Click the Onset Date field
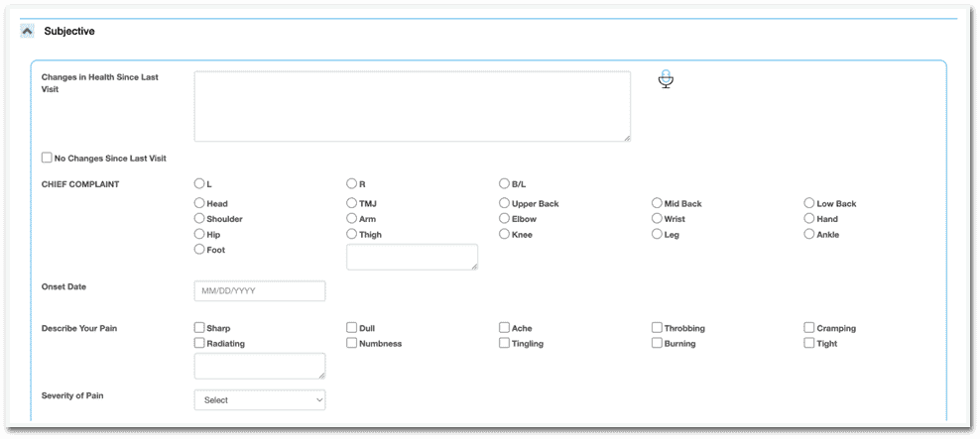The width and height of the screenshot is (980, 439). [260, 291]
